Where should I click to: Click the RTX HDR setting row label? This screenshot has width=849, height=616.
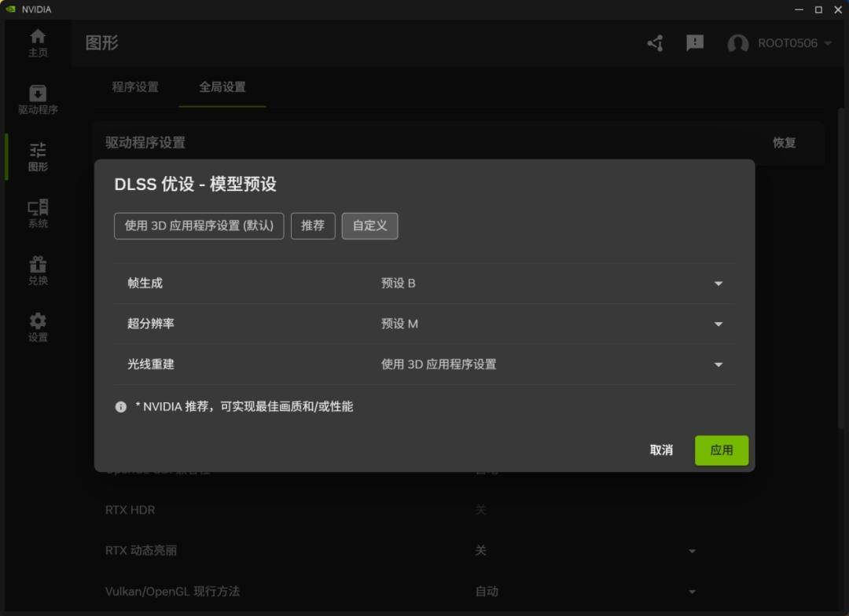(x=130, y=510)
